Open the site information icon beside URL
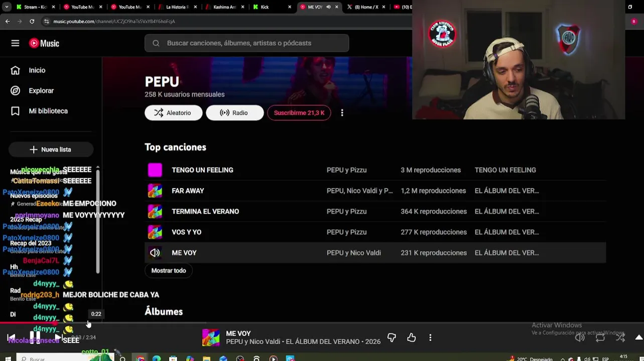Screen dimensions: 644x361 46,21
